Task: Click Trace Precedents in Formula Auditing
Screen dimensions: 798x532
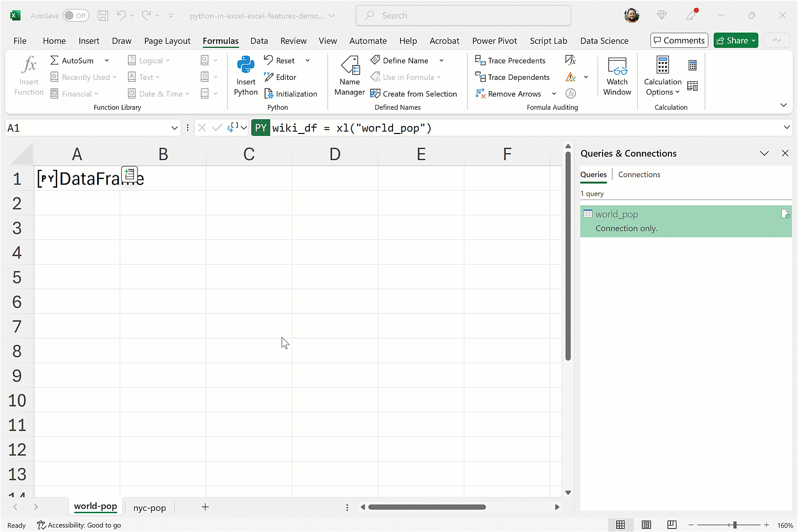Action: [510, 61]
